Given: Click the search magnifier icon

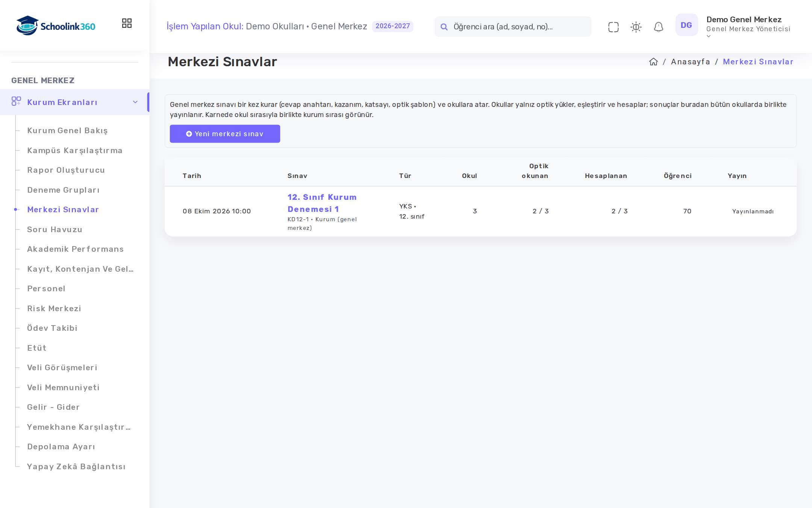Looking at the screenshot, I should click(x=444, y=27).
